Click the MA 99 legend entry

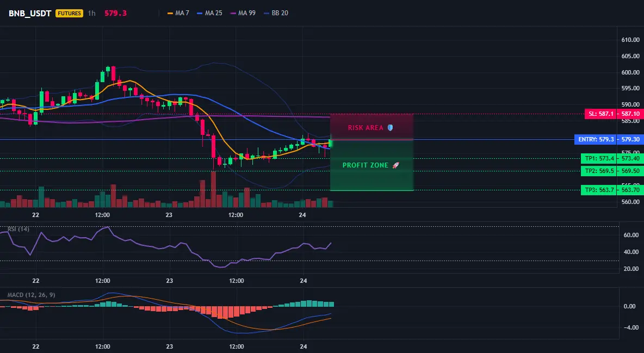click(243, 13)
